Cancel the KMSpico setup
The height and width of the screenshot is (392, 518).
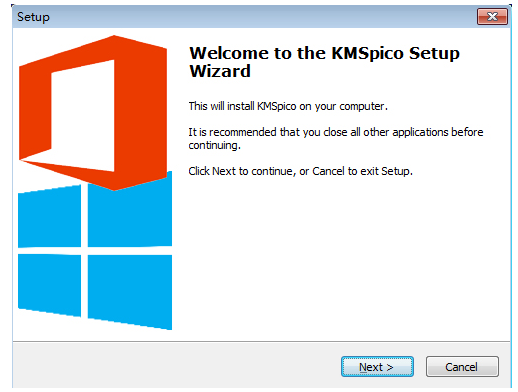(x=462, y=367)
